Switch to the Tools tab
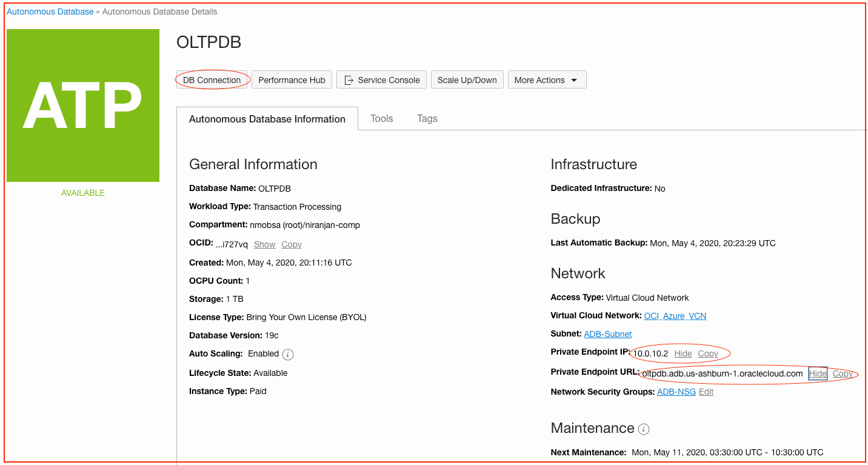 coord(381,118)
